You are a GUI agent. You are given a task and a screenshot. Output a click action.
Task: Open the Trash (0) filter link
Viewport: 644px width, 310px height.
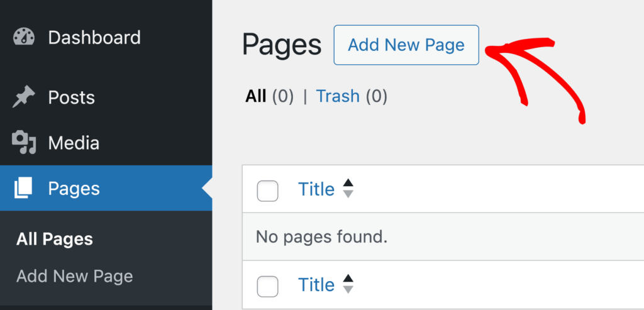[x=352, y=96]
